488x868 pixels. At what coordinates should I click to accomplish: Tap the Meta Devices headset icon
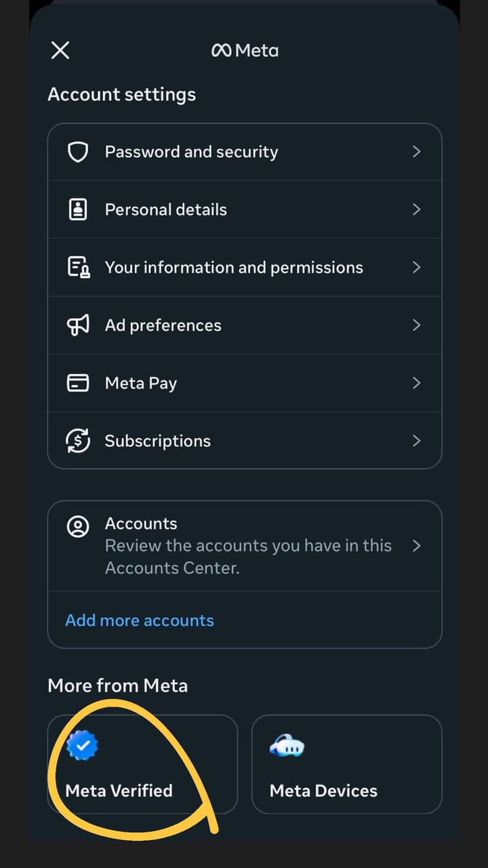pyautogui.click(x=287, y=747)
